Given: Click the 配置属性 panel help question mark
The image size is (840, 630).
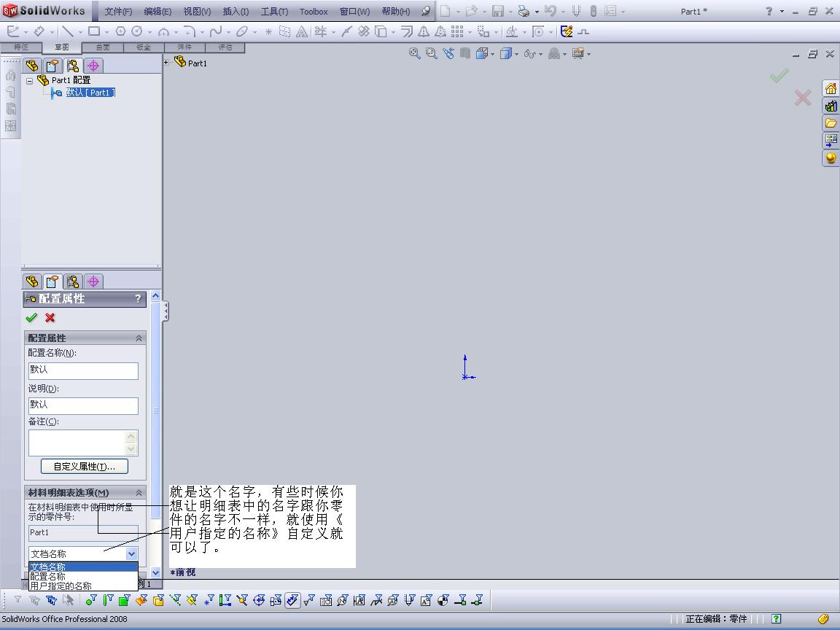Looking at the screenshot, I should [x=139, y=298].
